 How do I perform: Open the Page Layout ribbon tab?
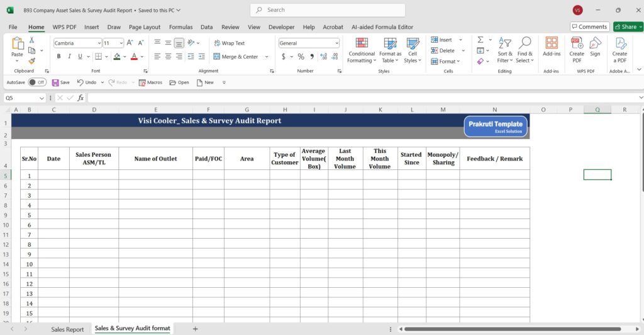(x=144, y=27)
